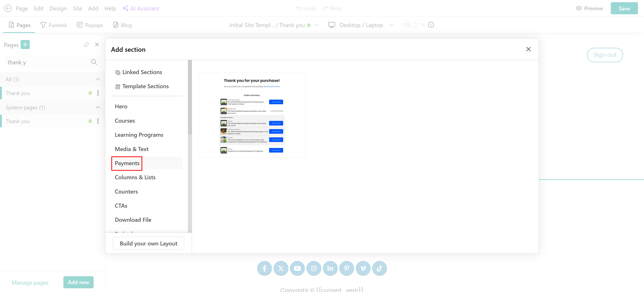Open three-dot menu for first Thank you page
Screen dimensions: 644x292
click(98, 93)
